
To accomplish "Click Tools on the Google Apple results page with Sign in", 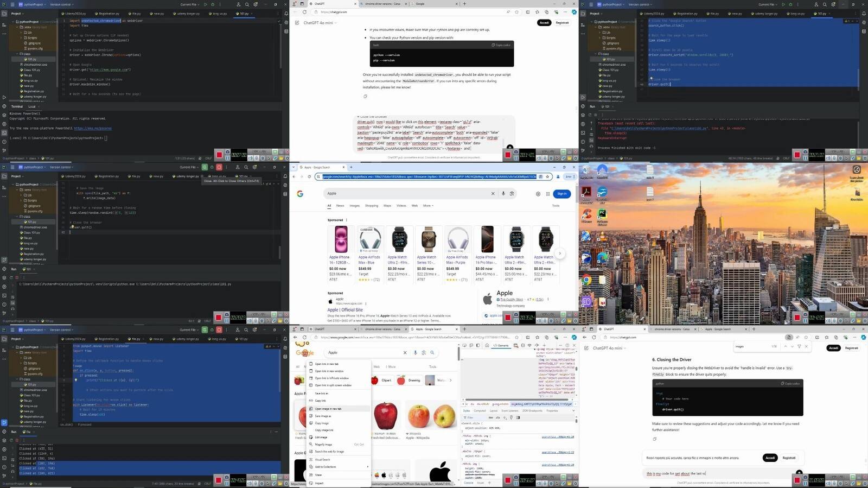I will click(x=556, y=206).
